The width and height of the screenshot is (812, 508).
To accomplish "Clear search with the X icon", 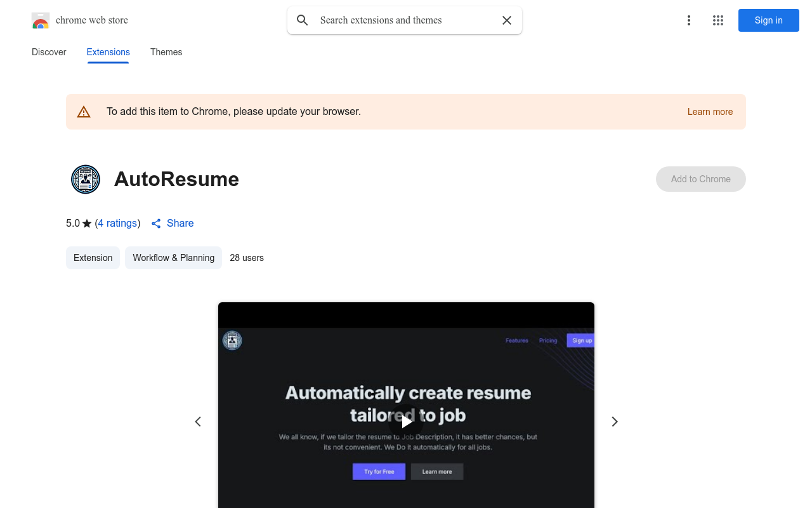I will point(507,20).
